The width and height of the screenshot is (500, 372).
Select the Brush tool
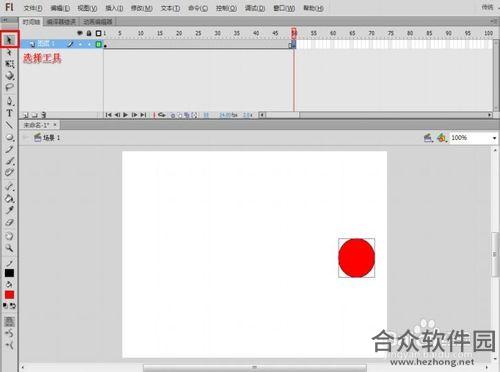click(x=10, y=161)
